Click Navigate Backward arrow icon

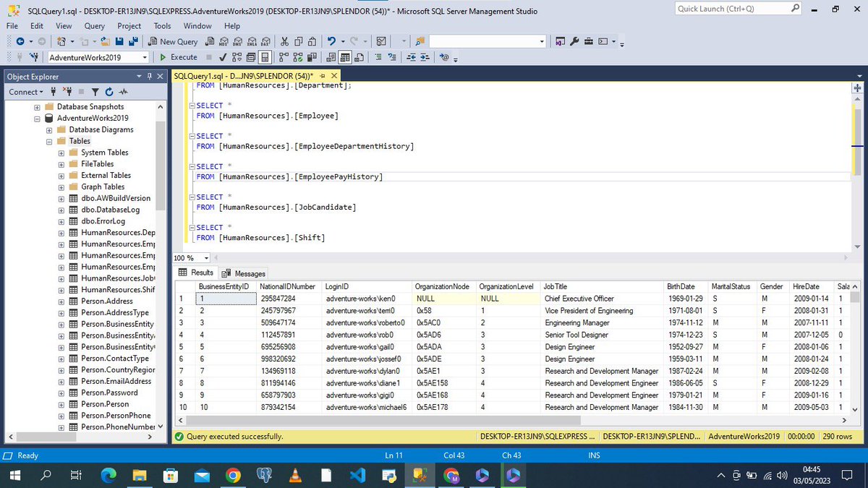20,41
